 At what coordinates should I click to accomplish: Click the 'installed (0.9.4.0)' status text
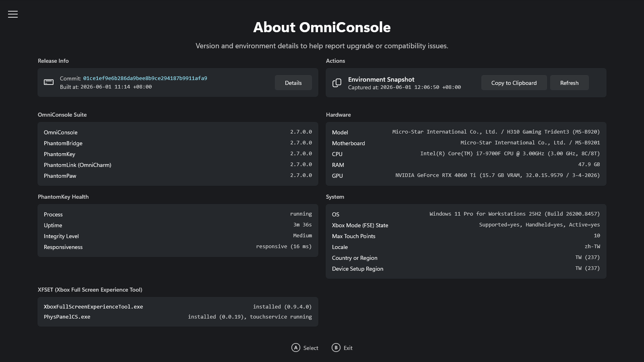point(283,306)
